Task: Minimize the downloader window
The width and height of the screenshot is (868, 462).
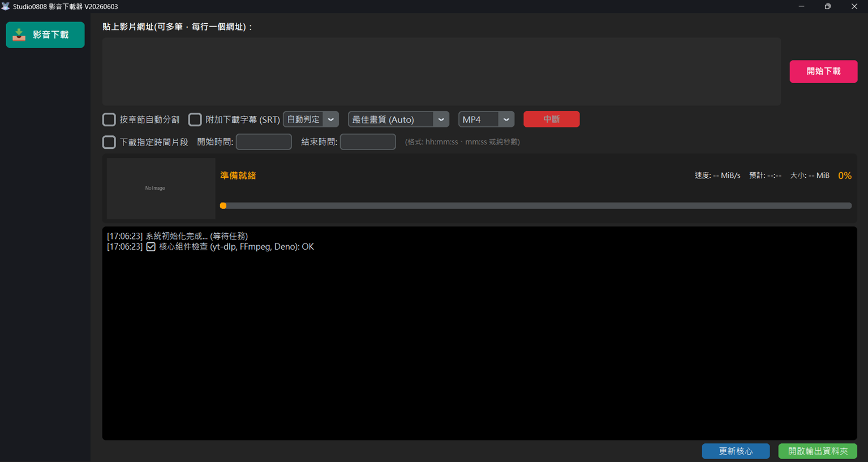Action: click(801, 6)
